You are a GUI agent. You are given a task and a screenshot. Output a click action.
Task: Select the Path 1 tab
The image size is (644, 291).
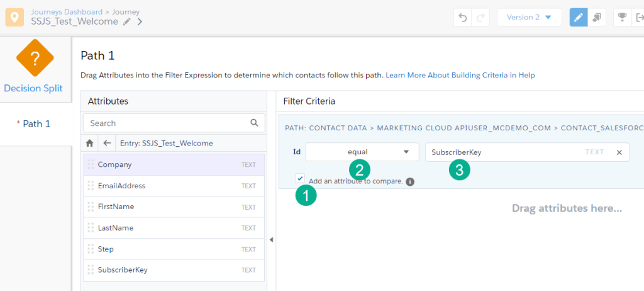pyautogui.click(x=36, y=123)
